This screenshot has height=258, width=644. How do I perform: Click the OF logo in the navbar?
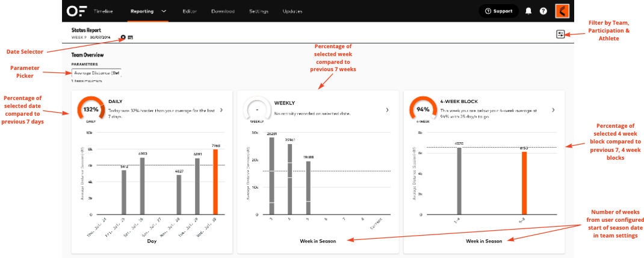(75, 11)
